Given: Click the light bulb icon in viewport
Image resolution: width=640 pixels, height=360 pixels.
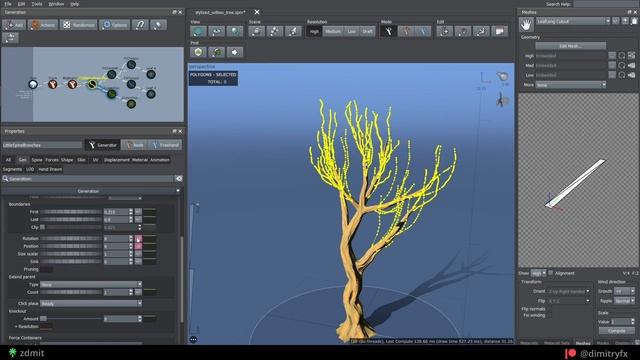Looking at the screenshot, I should pos(503,76).
